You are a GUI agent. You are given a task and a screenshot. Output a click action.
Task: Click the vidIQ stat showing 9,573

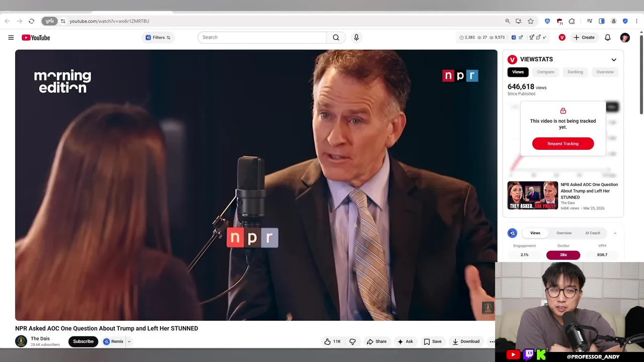497,38
